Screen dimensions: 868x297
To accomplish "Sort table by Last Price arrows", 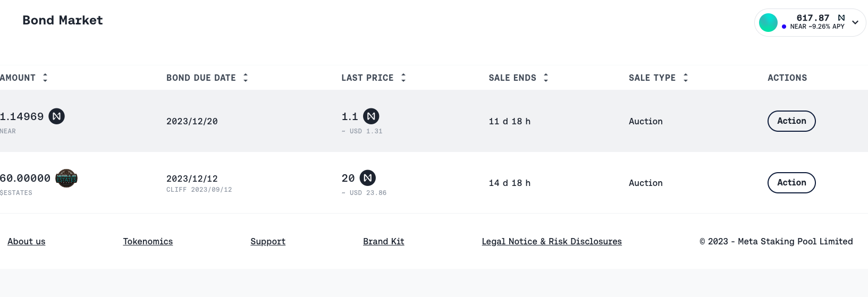I will pos(403,78).
